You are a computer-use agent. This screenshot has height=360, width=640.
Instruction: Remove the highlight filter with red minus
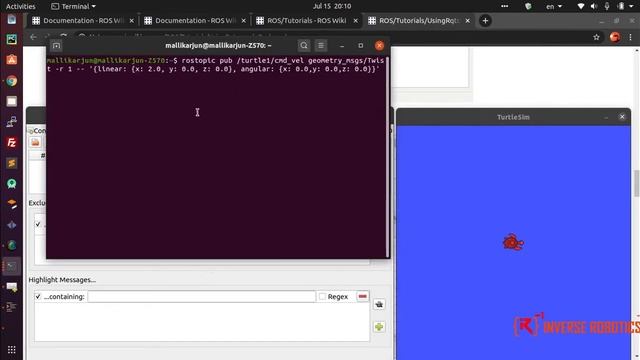[x=362, y=296]
